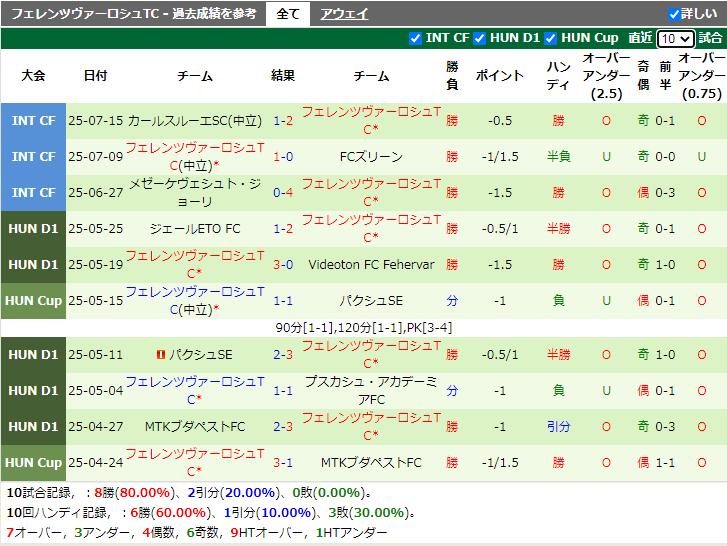Open the 3-1 result on 25-04-24

point(283,463)
